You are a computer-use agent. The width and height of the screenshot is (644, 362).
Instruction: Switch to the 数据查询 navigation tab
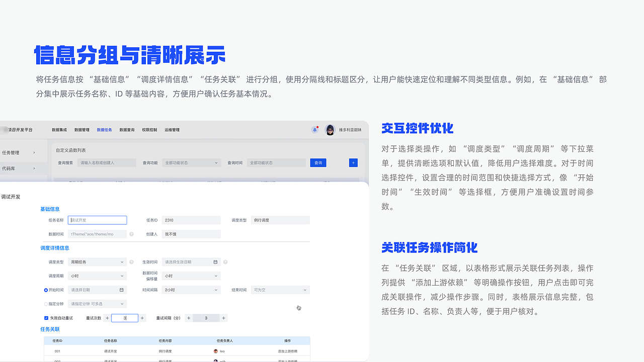pyautogui.click(x=127, y=130)
